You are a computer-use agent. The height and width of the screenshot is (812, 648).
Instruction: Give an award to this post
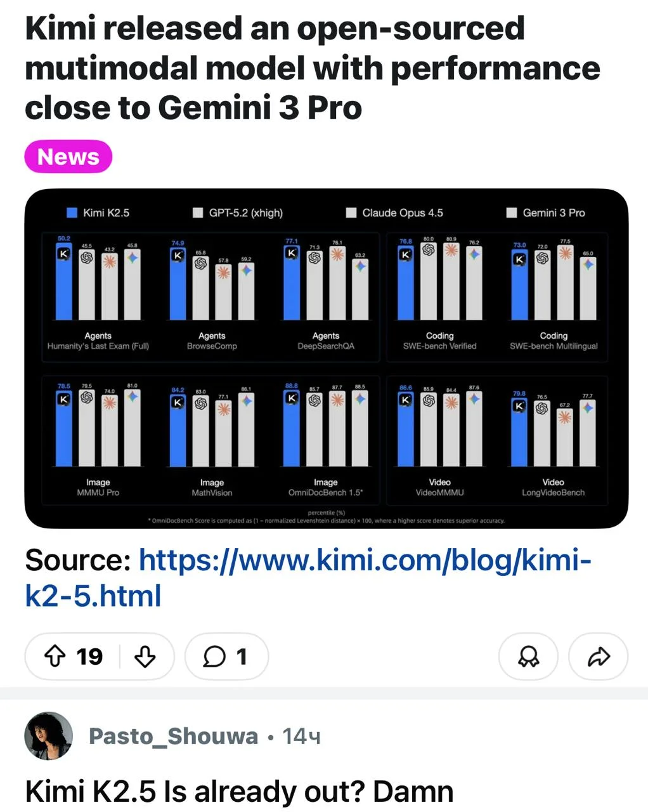click(x=528, y=657)
